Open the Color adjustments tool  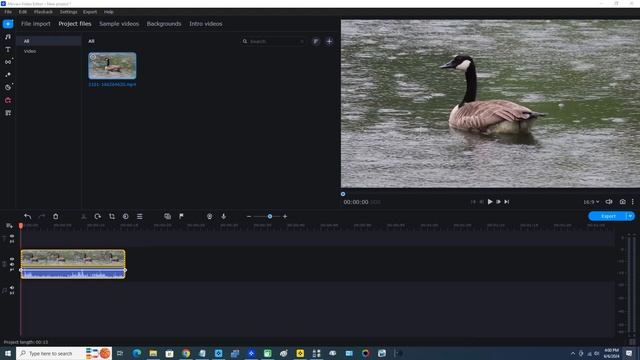click(126, 216)
